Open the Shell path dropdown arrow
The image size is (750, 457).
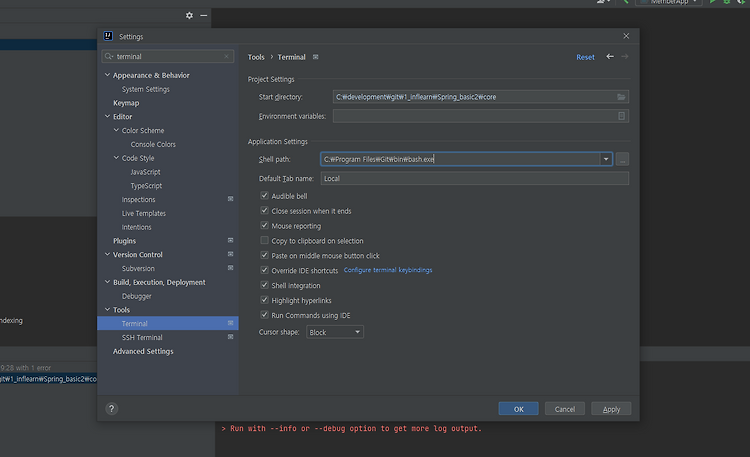(x=606, y=159)
